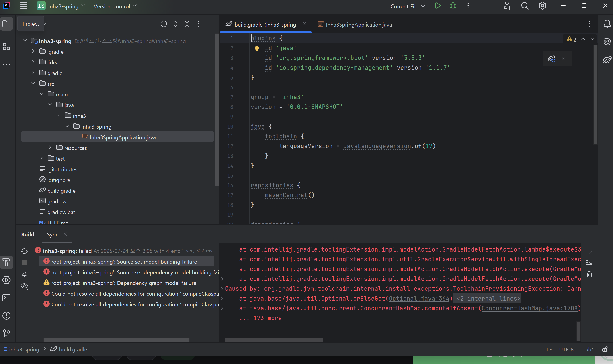613x364 pixels.
Task: Expand resources folder
Action: pos(50,147)
